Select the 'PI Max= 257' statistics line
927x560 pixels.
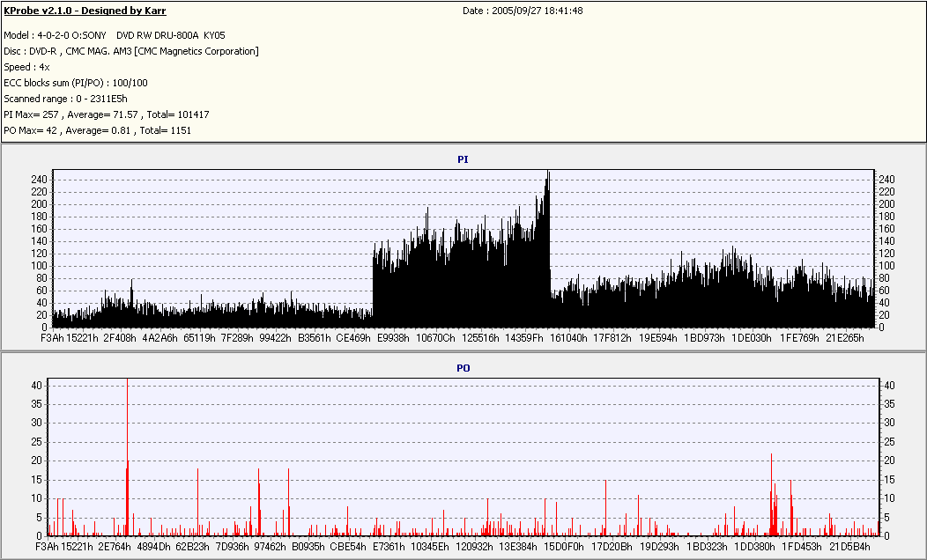point(107,114)
